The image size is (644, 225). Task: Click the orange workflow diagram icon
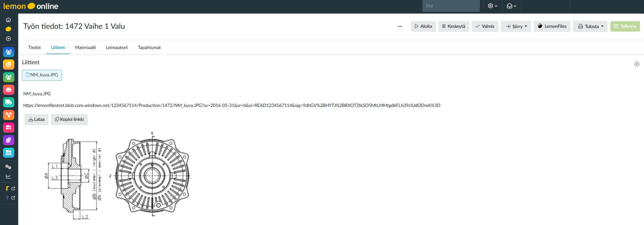click(x=9, y=115)
